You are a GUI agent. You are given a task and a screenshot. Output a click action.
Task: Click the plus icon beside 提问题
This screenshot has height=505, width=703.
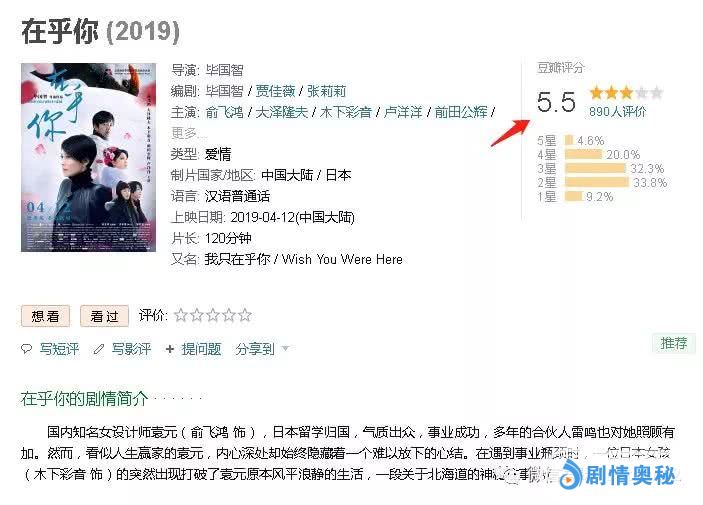(169, 349)
